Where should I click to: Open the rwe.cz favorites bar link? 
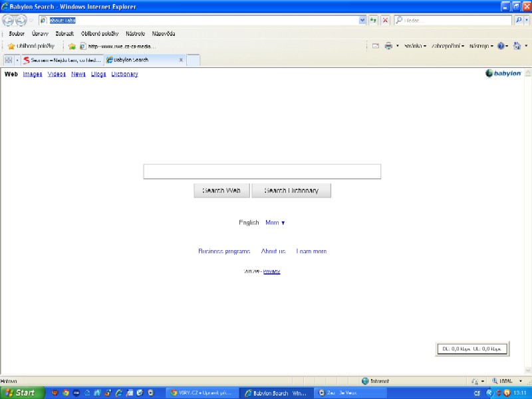point(118,46)
